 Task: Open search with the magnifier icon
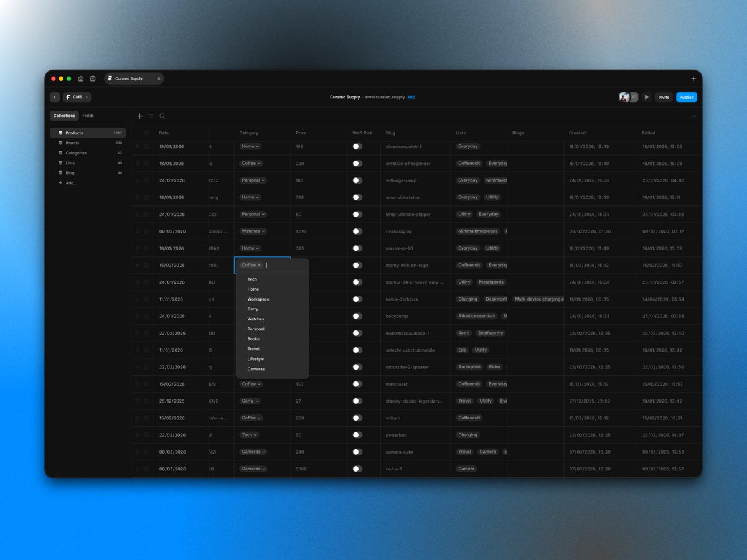pyautogui.click(x=162, y=116)
